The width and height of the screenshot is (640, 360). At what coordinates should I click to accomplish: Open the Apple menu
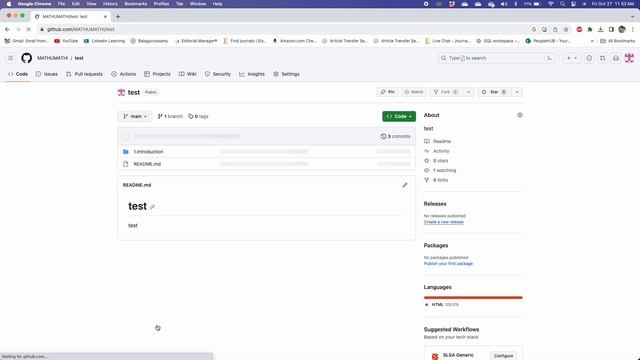pos(9,4)
